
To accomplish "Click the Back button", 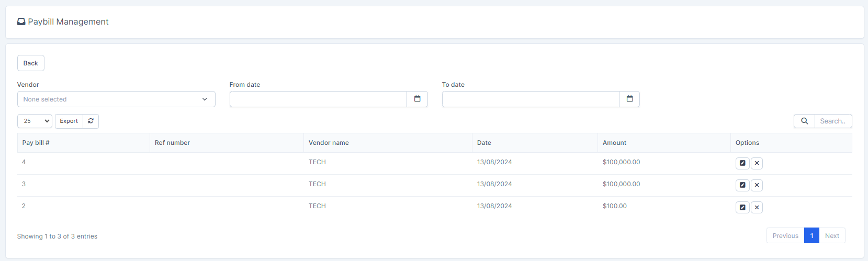I will [x=31, y=63].
